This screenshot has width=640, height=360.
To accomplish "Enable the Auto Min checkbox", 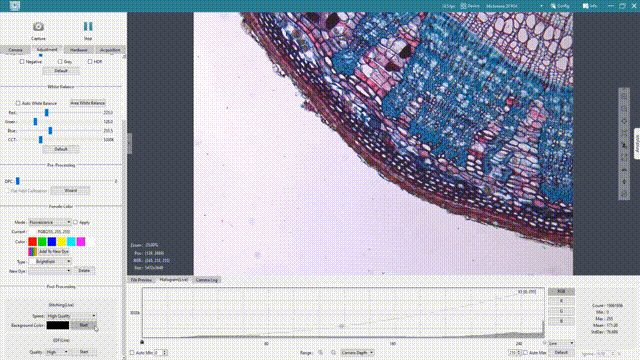I will point(132,353).
